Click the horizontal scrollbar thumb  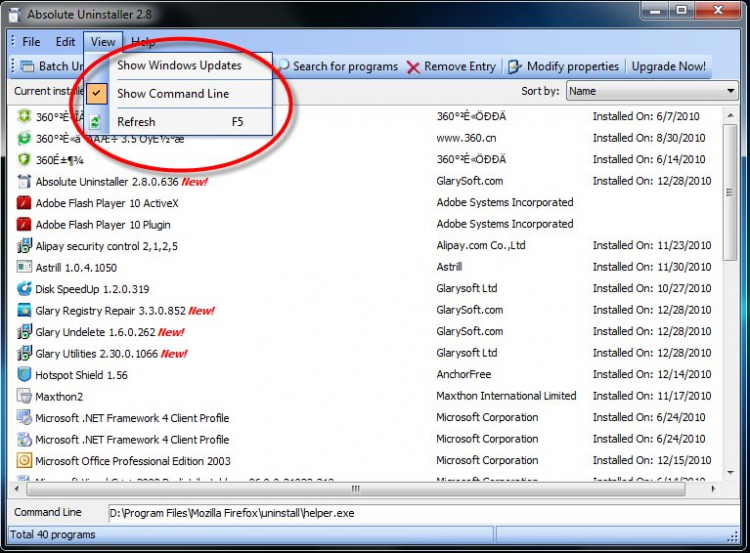[x=355, y=489]
